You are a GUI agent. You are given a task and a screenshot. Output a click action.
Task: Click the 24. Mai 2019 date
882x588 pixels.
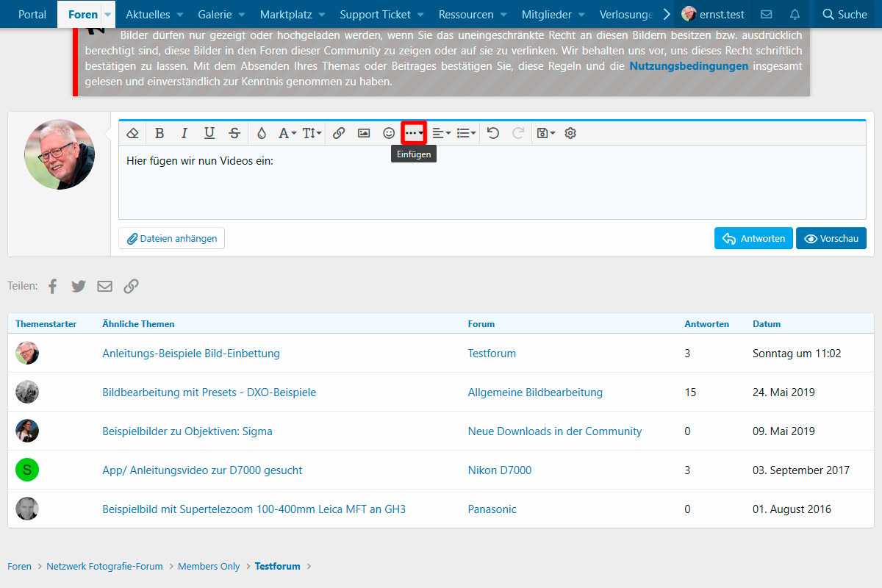784,392
